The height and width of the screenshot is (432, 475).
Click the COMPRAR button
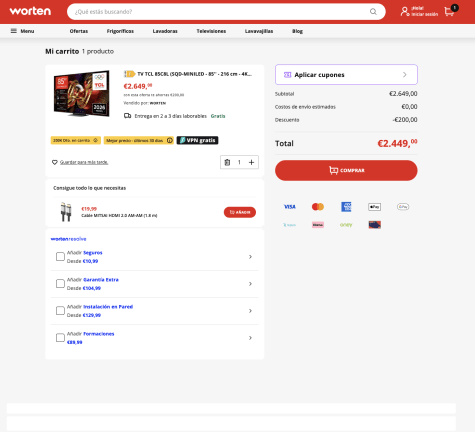click(346, 170)
